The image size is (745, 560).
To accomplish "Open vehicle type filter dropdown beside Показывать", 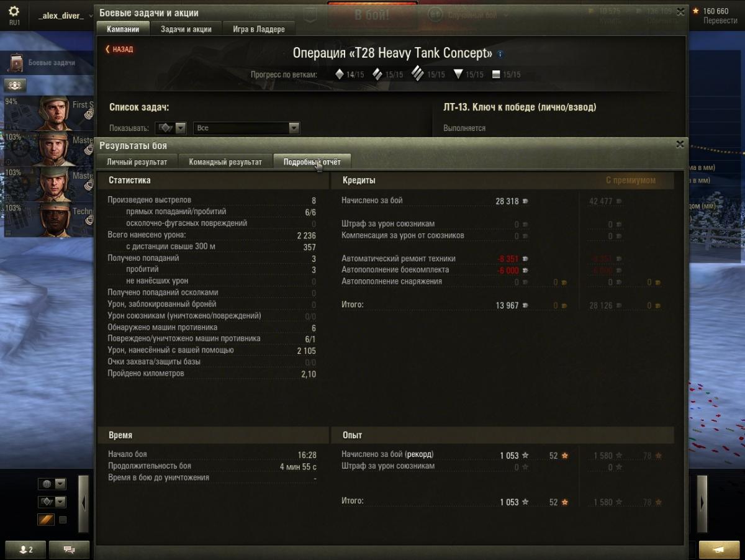I will [171, 128].
